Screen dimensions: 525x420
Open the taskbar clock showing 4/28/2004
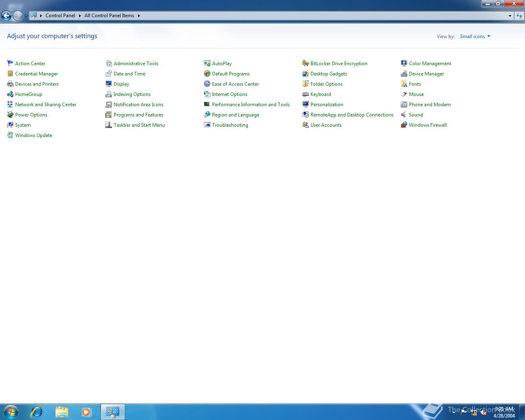[x=504, y=412]
